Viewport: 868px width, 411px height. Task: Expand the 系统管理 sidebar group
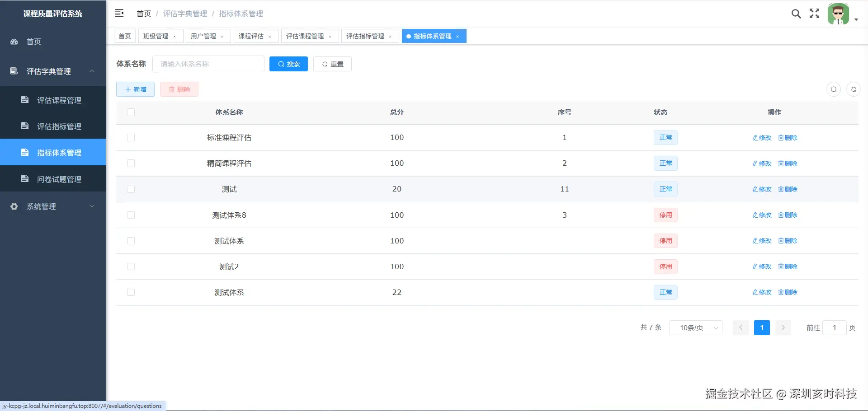tap(53, 206)
